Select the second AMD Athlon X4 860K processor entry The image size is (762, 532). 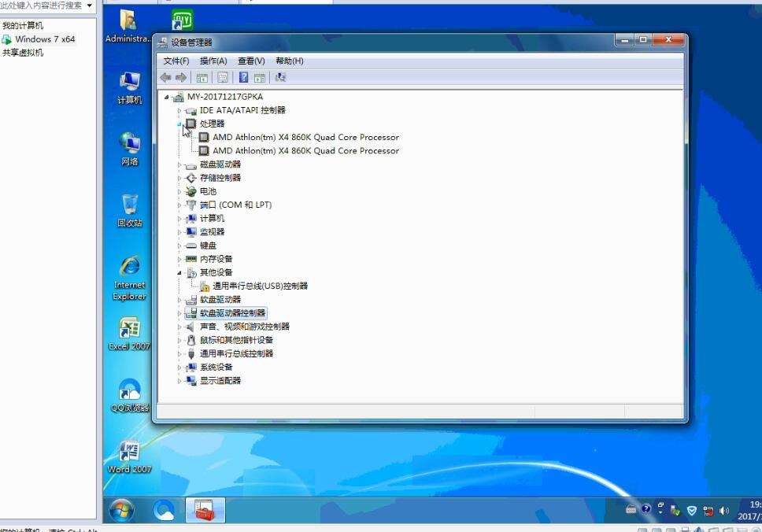pyautogui.click(x=305, y=151)
